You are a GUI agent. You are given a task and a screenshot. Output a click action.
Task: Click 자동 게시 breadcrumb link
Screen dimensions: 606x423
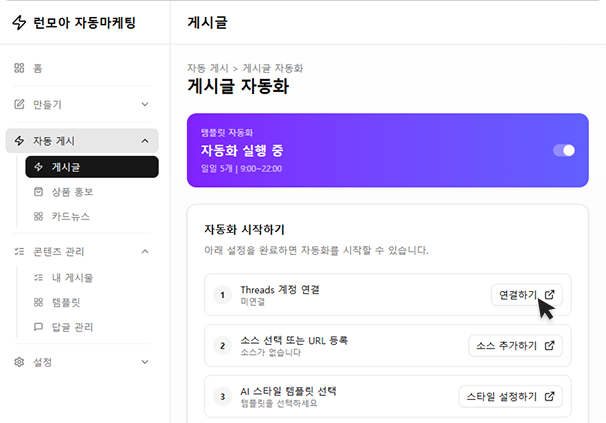(x=208, y=68)
